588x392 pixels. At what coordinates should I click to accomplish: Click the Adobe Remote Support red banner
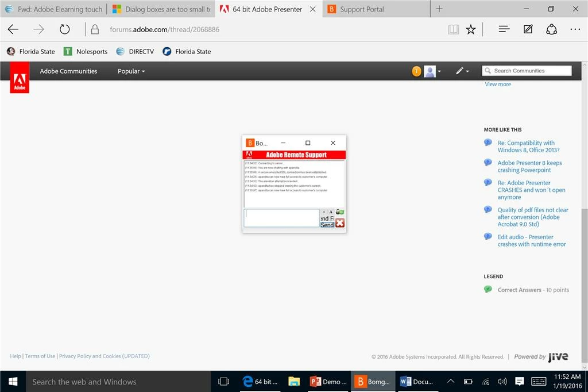click(294, 155)
